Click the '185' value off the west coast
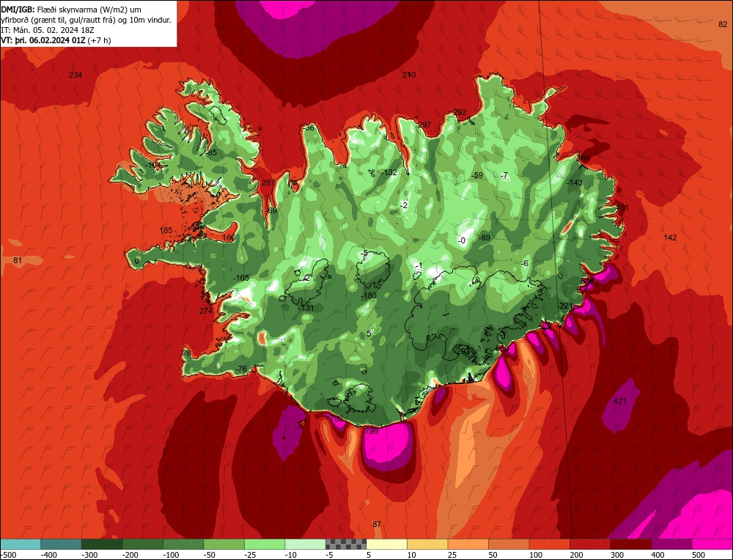This screenshot has width=733, height=560. pos(166,230)
